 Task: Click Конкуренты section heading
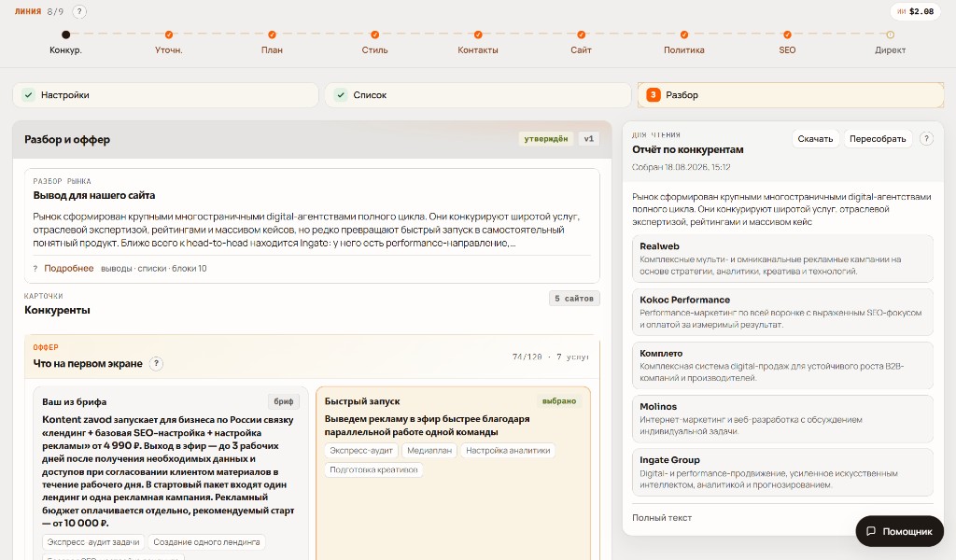tap(57, 310)
